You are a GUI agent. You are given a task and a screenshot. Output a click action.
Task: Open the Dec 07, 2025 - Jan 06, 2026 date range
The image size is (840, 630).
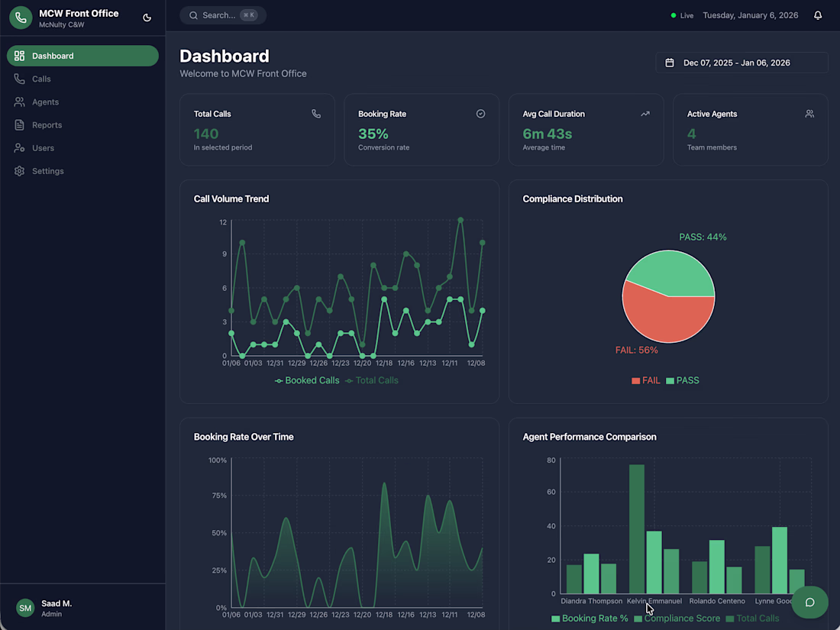(x=741, y=63)
